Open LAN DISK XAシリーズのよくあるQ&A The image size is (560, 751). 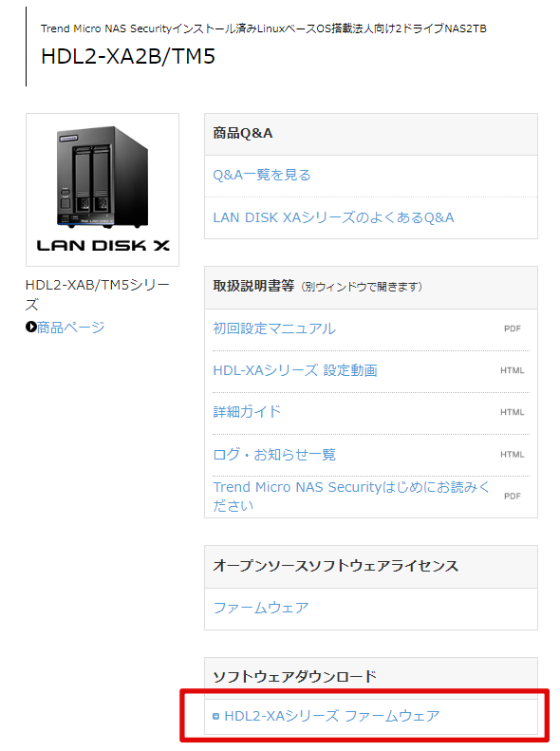click(x=333, y=218)
